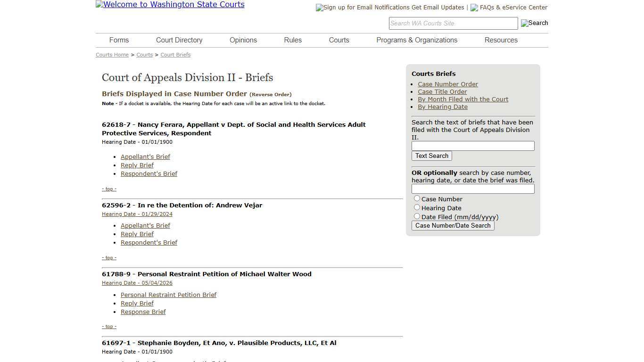Open the Email Notifications sign up icon
Viewport: 644px width, 362px height.
[x=319, y=7]
